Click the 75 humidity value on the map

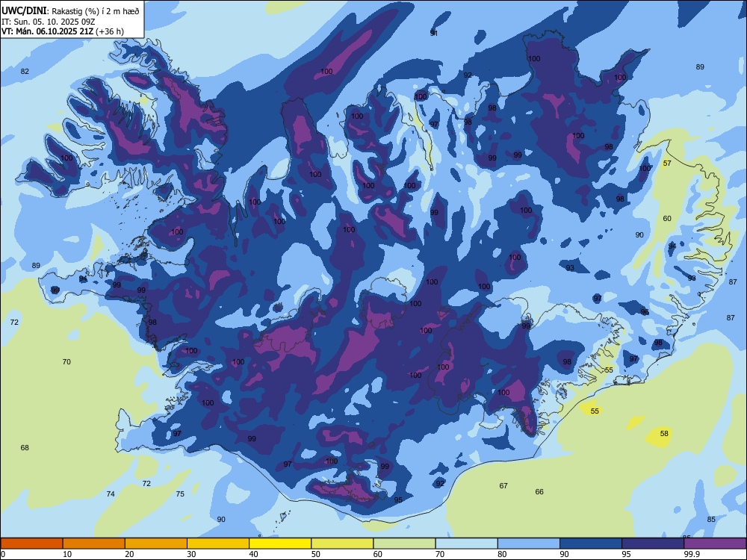tap(180, 494)
